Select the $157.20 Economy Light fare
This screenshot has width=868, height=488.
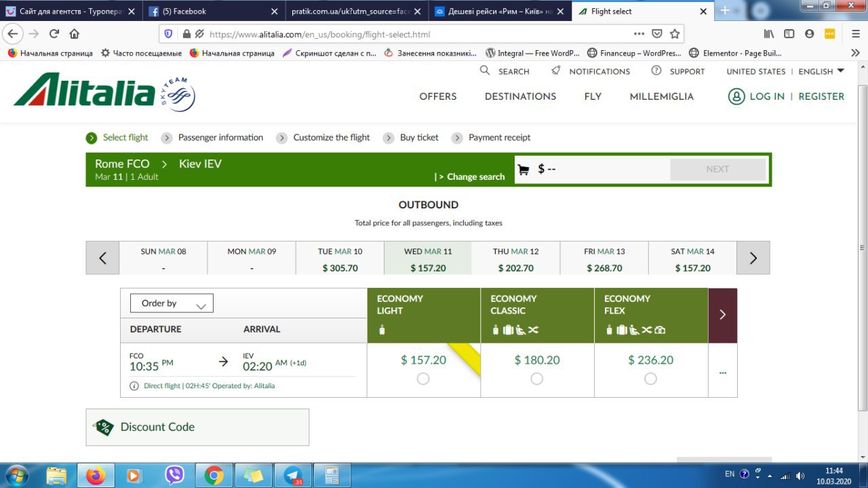423,379
